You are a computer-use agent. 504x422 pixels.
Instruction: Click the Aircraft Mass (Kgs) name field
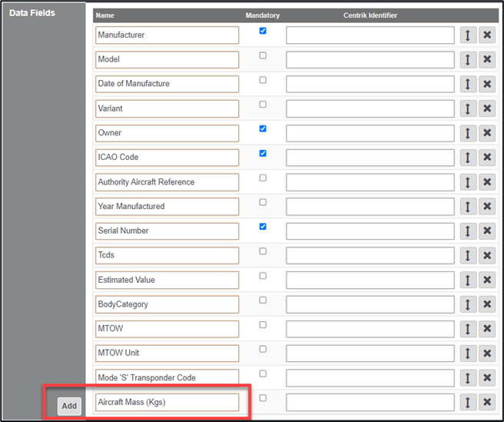167,402
